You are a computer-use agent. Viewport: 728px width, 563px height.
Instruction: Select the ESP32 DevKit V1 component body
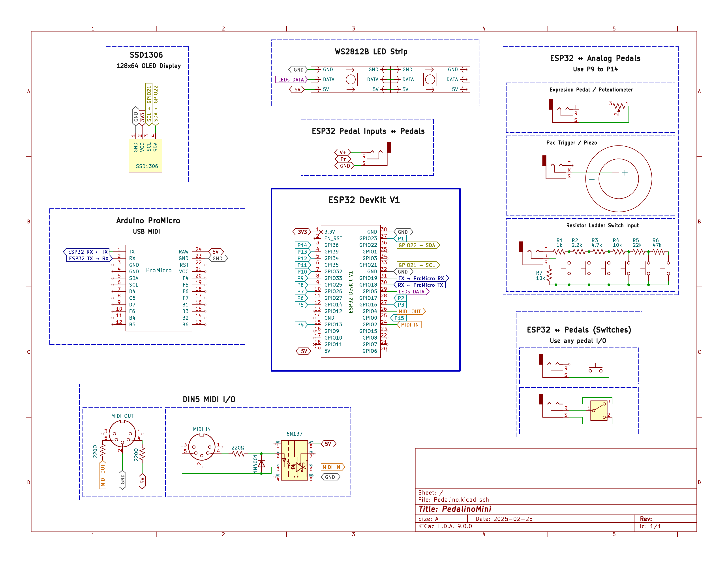coord(351,291)
